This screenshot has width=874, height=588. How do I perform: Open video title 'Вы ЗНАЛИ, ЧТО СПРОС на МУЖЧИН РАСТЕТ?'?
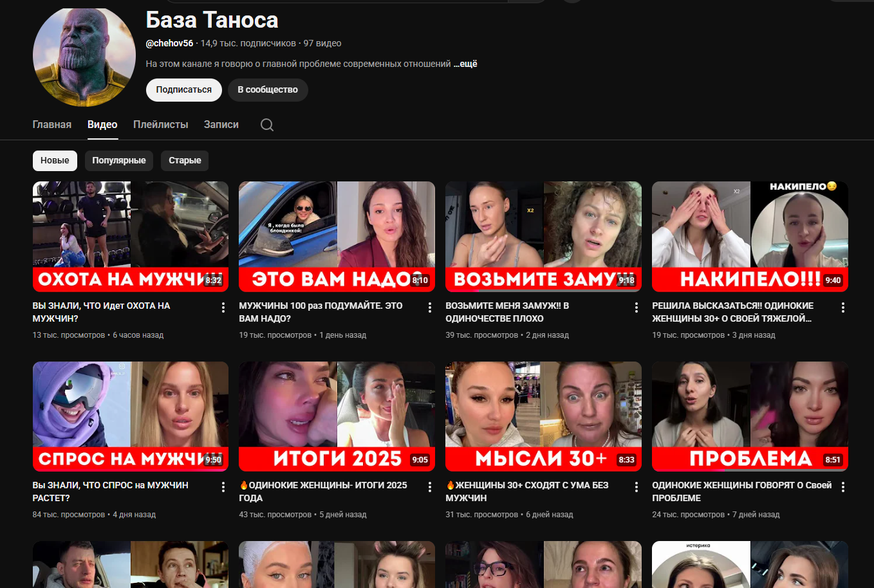click(x=111, y=492)
